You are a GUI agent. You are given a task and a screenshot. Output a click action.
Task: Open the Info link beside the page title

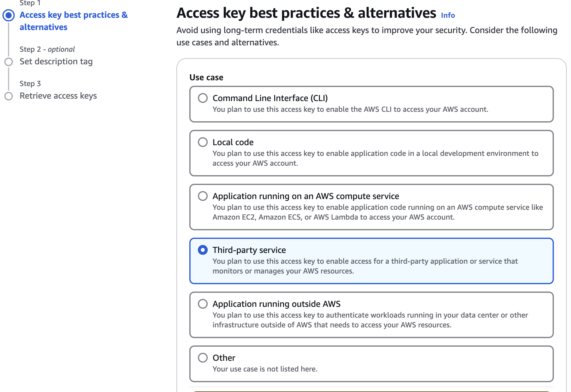(448, 15)
